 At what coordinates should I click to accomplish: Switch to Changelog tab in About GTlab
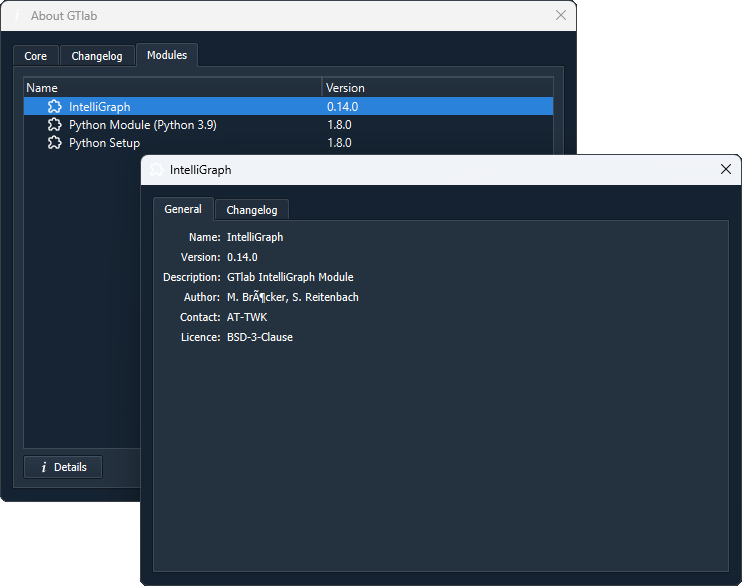97,56
